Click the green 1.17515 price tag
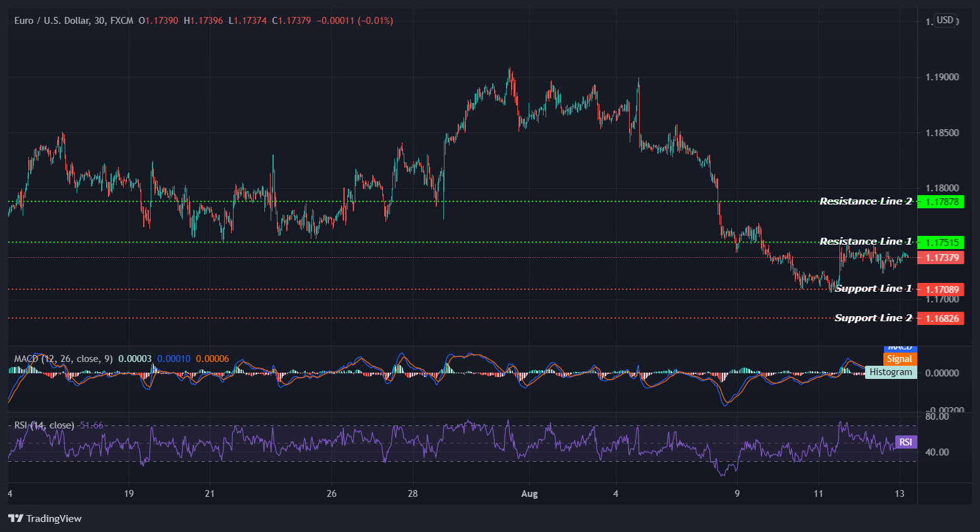The image size is (980, 532). 942,242
